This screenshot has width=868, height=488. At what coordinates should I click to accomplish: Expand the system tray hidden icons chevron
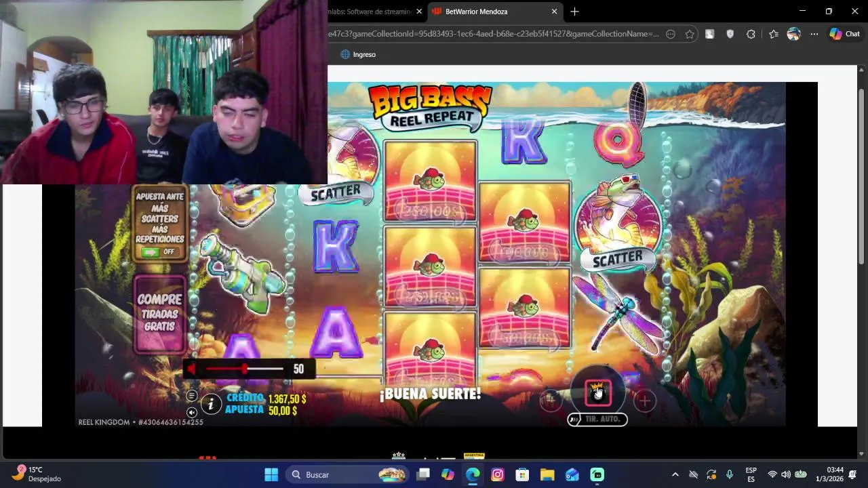(x=675, y=474)
